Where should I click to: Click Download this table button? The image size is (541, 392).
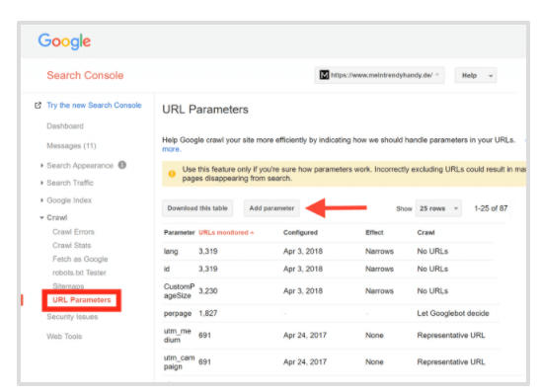(197, 208)
